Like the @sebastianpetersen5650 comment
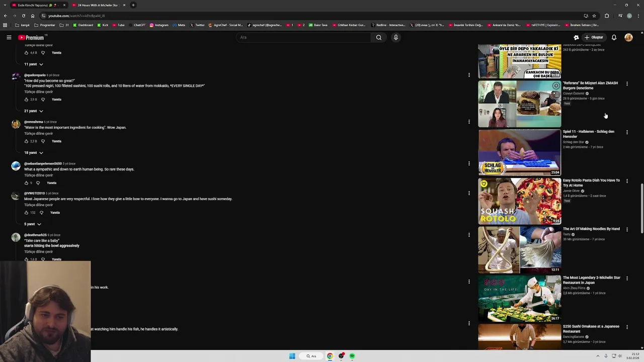The image size is (644, 362). pos(26,183)
